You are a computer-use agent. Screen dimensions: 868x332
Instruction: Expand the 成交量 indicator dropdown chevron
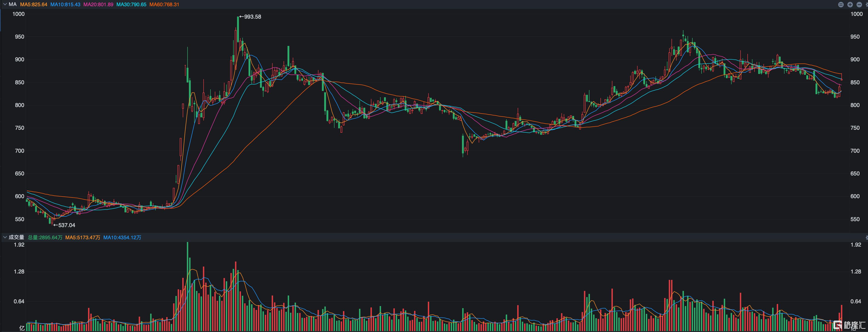[x=5, y=238]
